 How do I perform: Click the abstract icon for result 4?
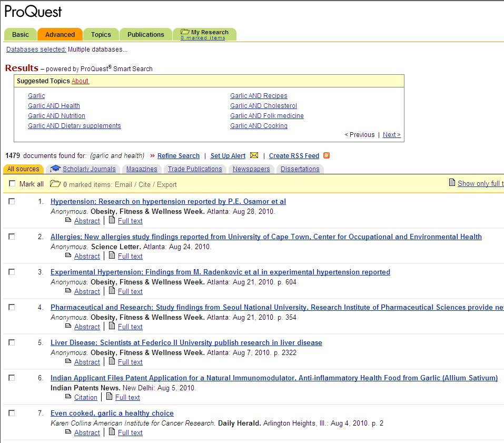click(68, 326)
